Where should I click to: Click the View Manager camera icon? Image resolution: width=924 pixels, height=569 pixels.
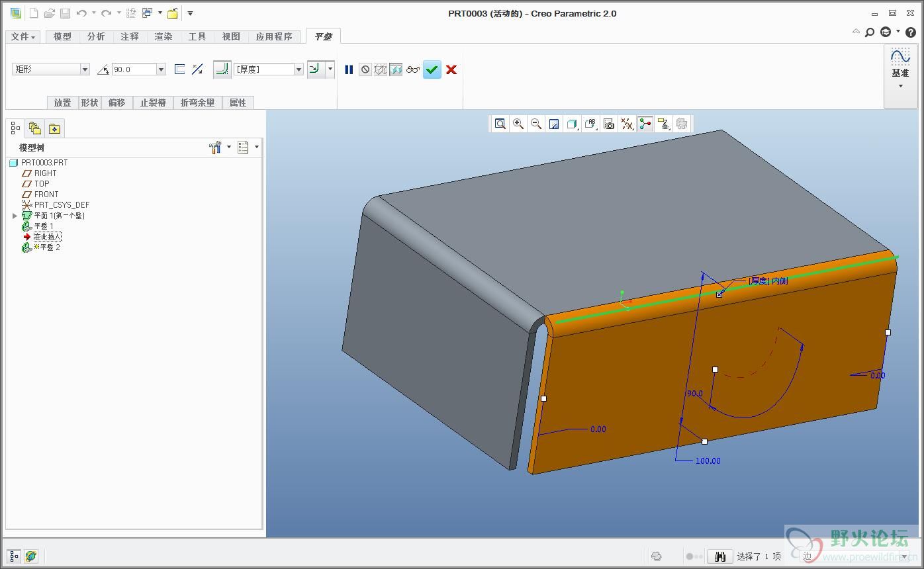609,124
